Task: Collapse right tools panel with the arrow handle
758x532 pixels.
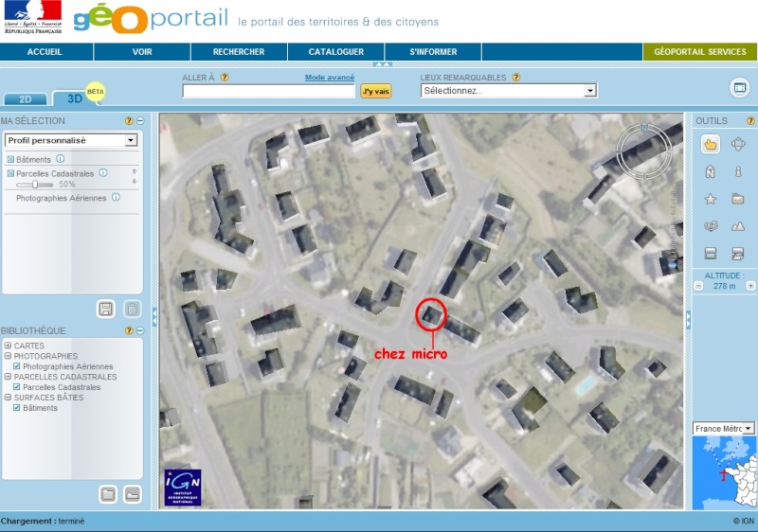Action: (x=688, y=320)
